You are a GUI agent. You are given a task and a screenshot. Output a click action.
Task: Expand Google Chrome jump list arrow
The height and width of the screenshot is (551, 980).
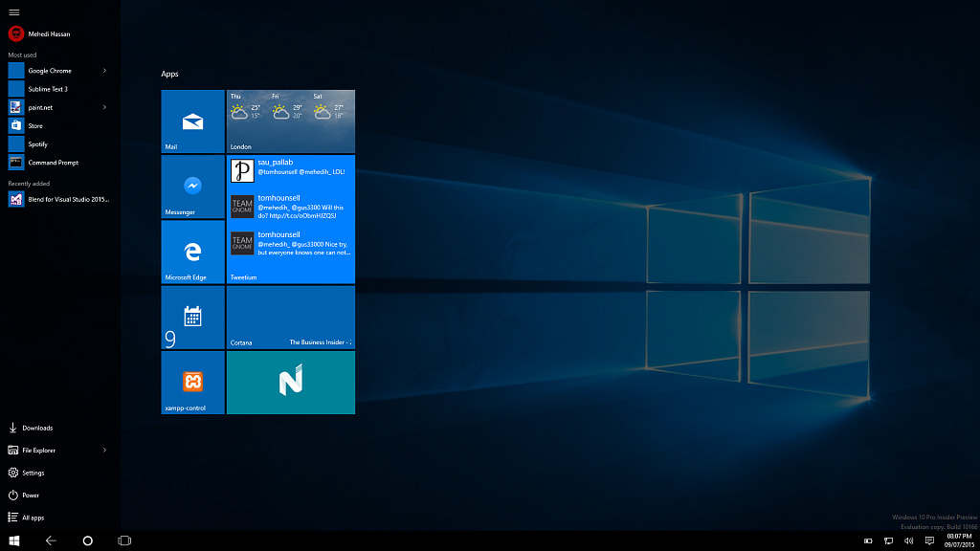click(x=104, y=71)
